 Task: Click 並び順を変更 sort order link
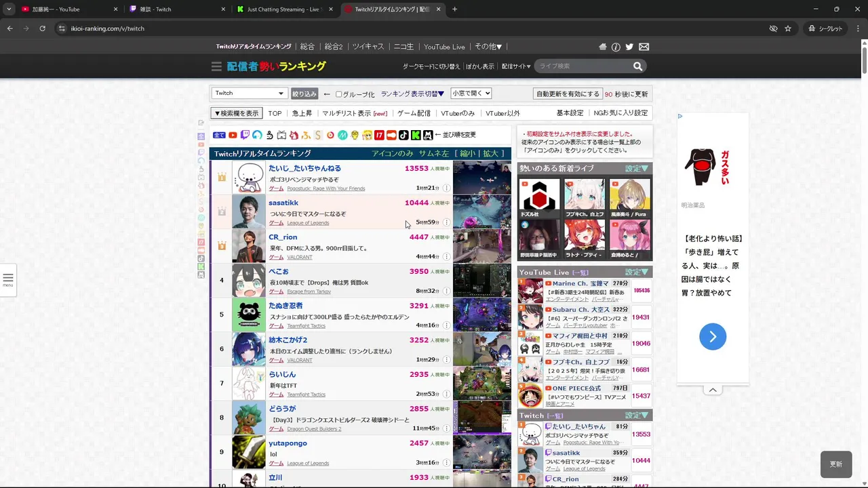coord(459,135)
